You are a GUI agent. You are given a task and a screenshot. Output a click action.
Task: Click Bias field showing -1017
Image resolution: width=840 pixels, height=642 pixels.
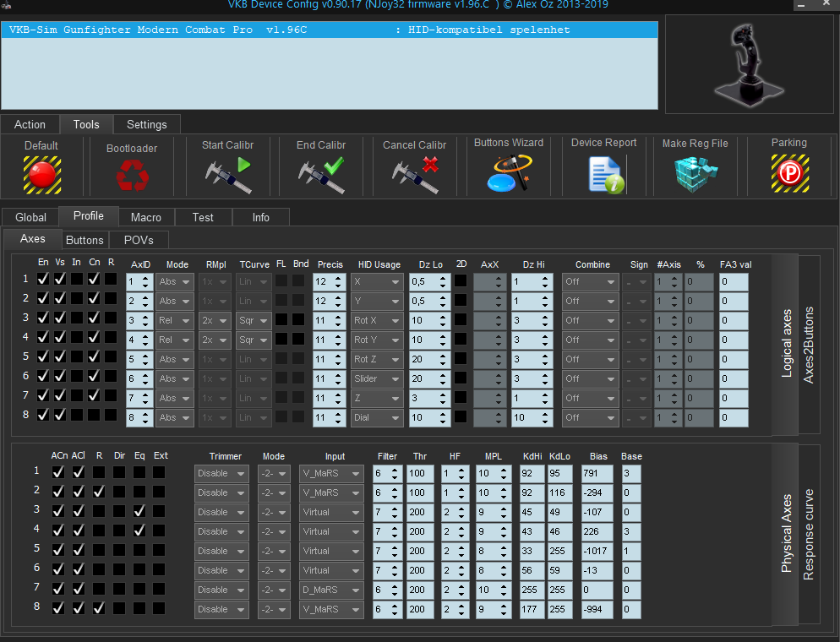[x=597, y=551]
